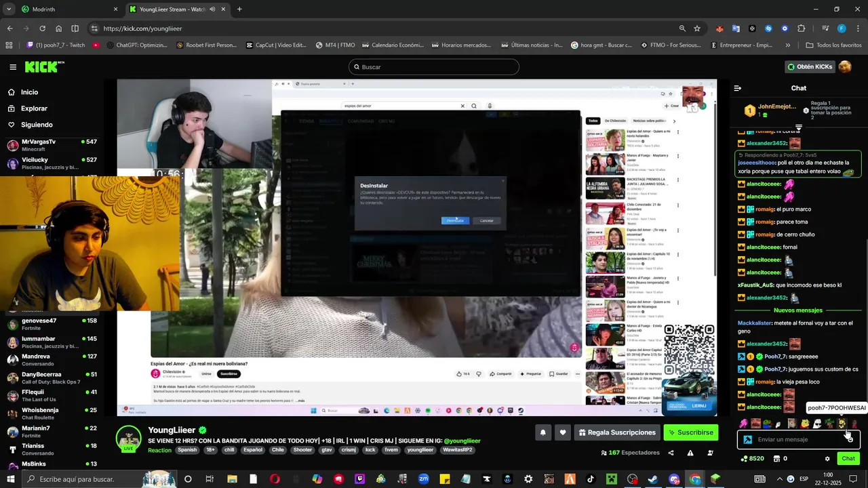This screenshot has width=868, height=488.
Task: Select the Winnie Pooh quick emote
Action: click(x=805, y=424)
